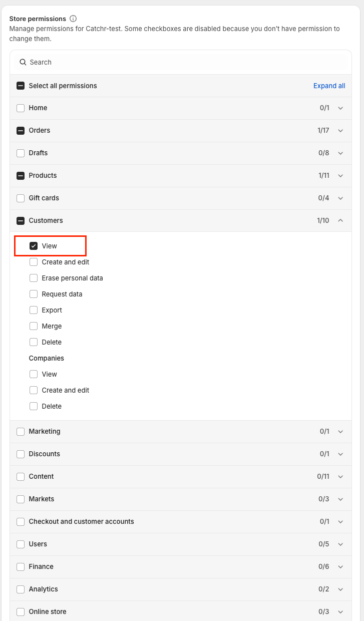The height and width of the screenshot is (621, 364).
Task: Open the Content permissions chevron
Action: [x=340, y=477]
